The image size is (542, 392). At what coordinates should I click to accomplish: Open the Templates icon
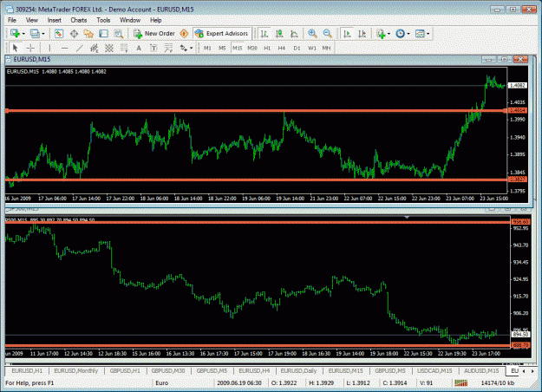pos(420,34)
